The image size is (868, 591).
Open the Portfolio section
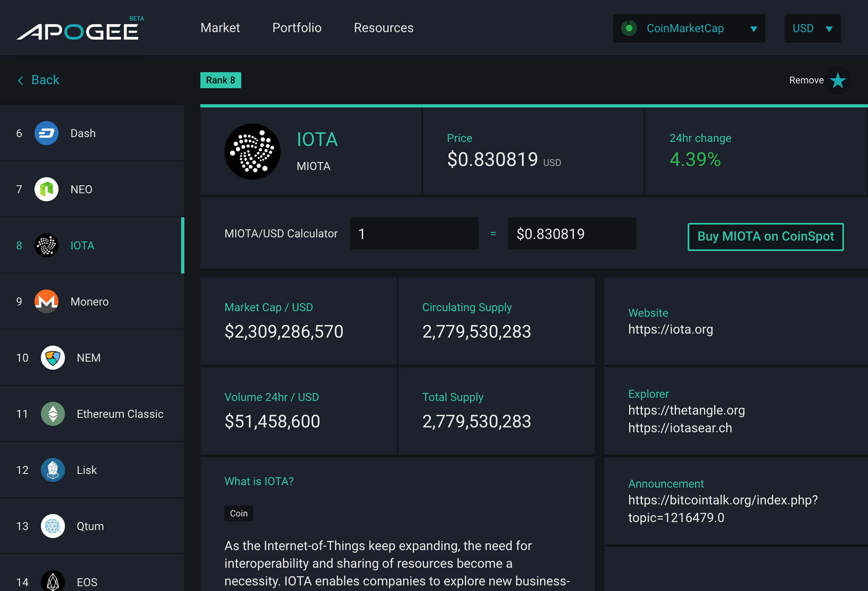pos(297,28)
